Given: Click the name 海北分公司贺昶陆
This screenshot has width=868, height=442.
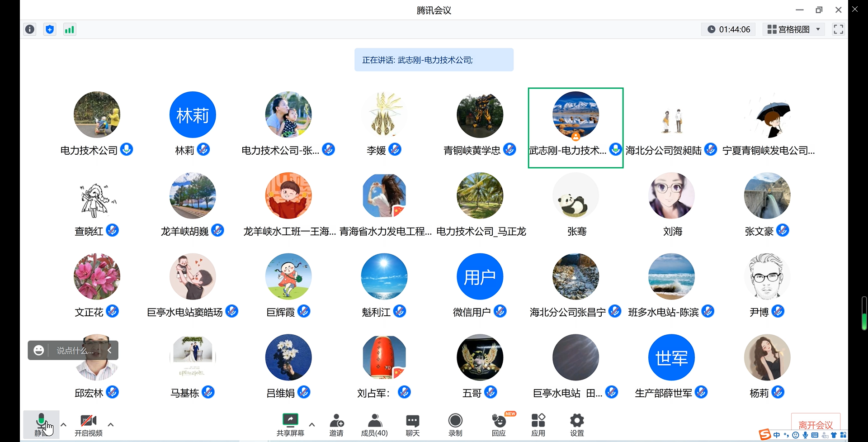Looking at the screenshot, I should (664, 150).
